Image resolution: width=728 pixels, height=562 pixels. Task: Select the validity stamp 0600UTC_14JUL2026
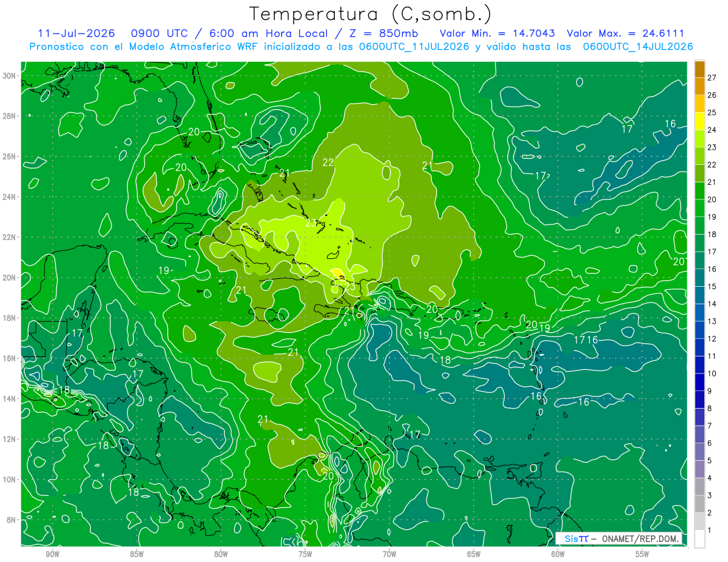(638, 47)
